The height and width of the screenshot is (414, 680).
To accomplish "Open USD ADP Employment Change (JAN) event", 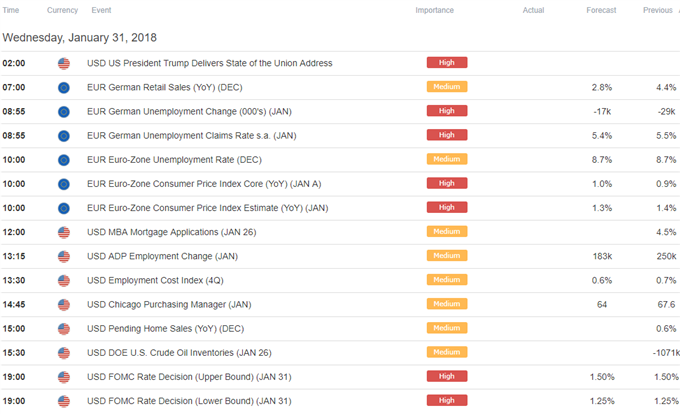I will pos(162,256).
